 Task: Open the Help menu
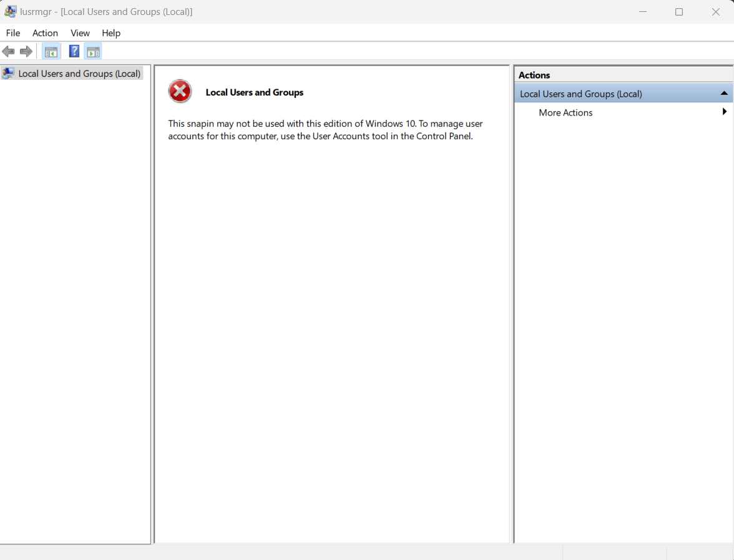pyautogui.click(x=111, y=32)
